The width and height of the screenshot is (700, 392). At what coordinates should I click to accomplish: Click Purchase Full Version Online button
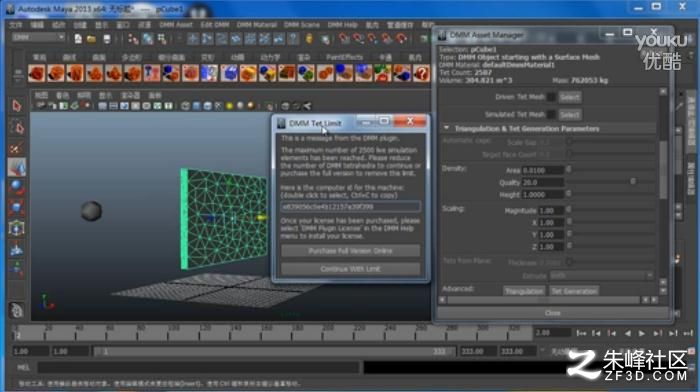coord(350,251)
